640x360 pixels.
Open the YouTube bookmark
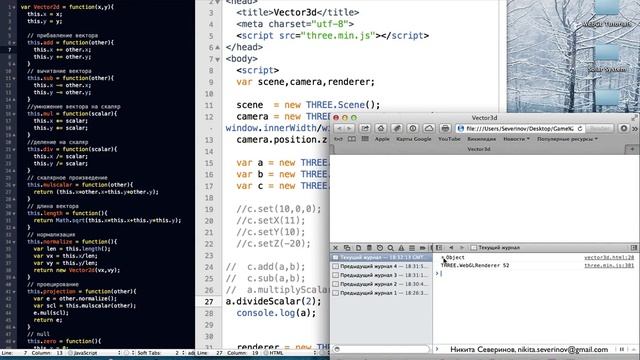point(449,139)
